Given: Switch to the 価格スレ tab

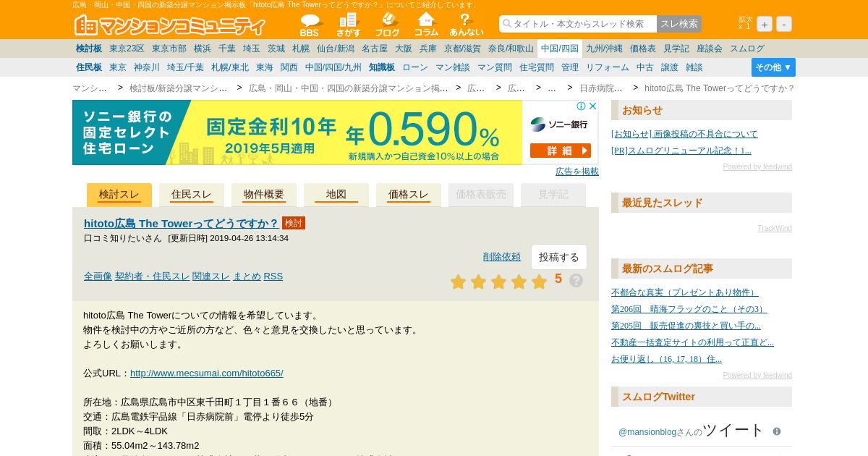Looking at the screenshot, I should [409, 195].
